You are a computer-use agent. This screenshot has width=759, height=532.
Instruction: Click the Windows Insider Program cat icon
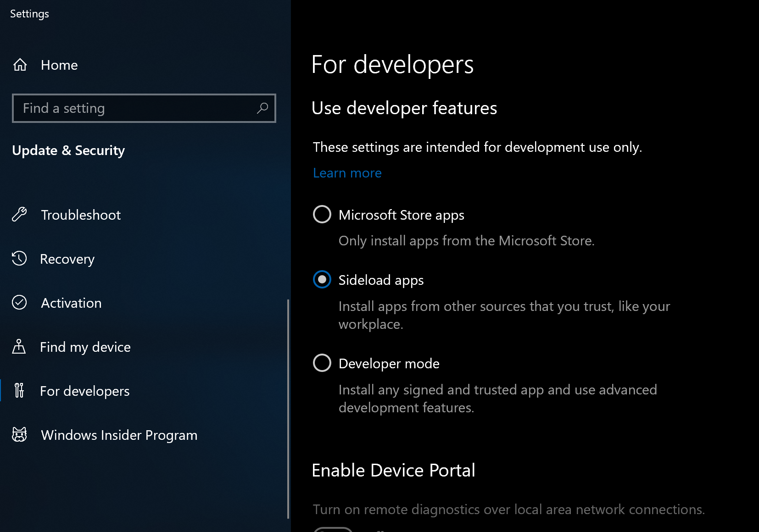click(x=19, y=435)
